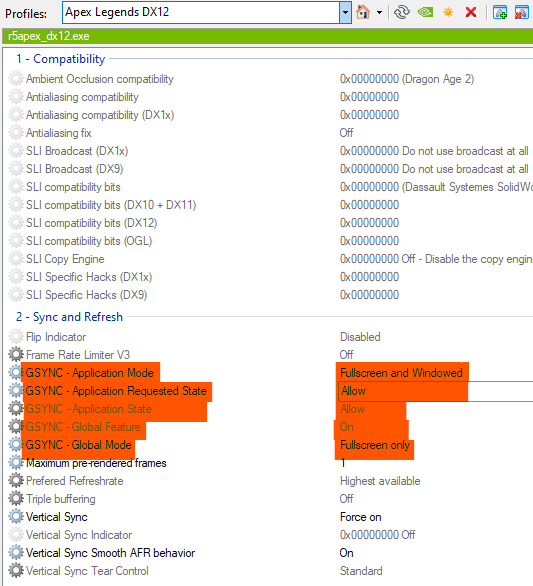
Task: Click the 'Highest available' refresh rate value
Action: [x=380, y=481]
